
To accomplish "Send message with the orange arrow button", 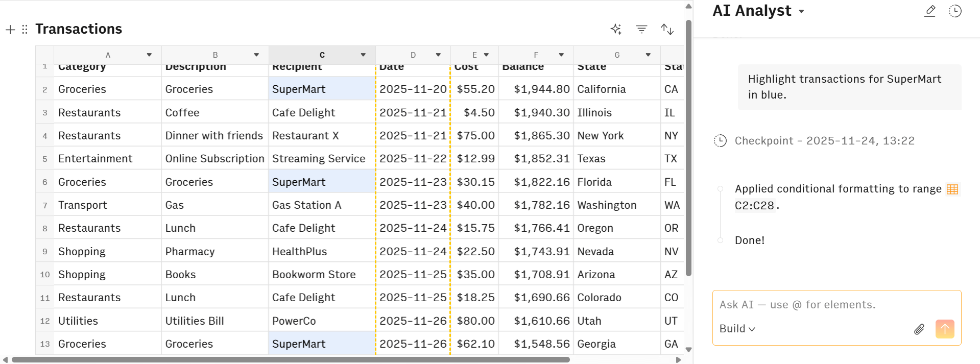I will (x=945, y=329).
